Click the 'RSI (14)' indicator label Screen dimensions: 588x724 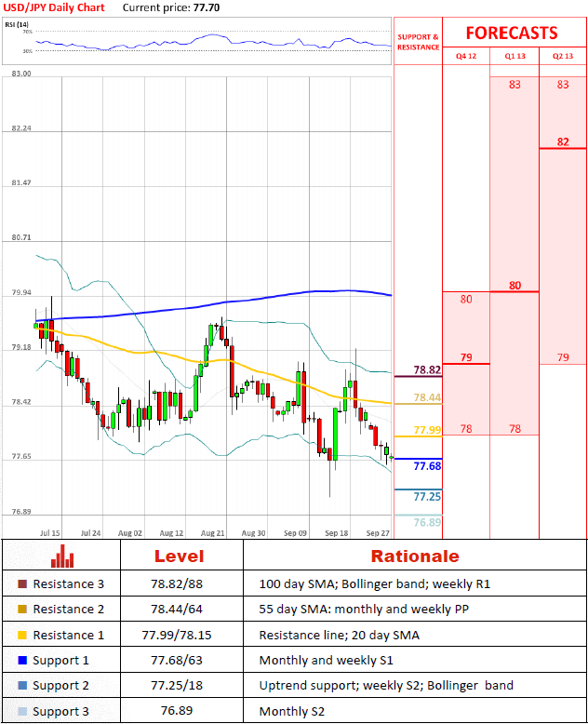17,24
